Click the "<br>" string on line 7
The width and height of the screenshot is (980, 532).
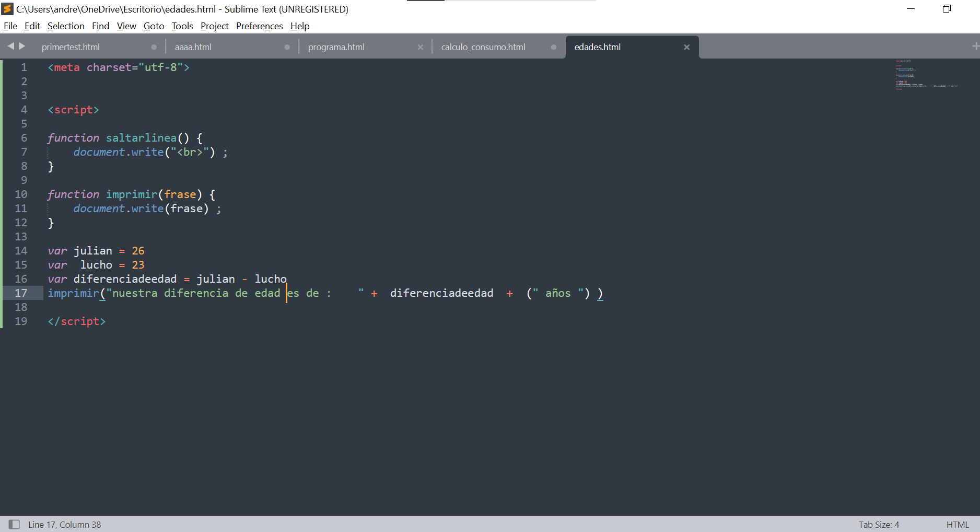[x=190, y=152]
